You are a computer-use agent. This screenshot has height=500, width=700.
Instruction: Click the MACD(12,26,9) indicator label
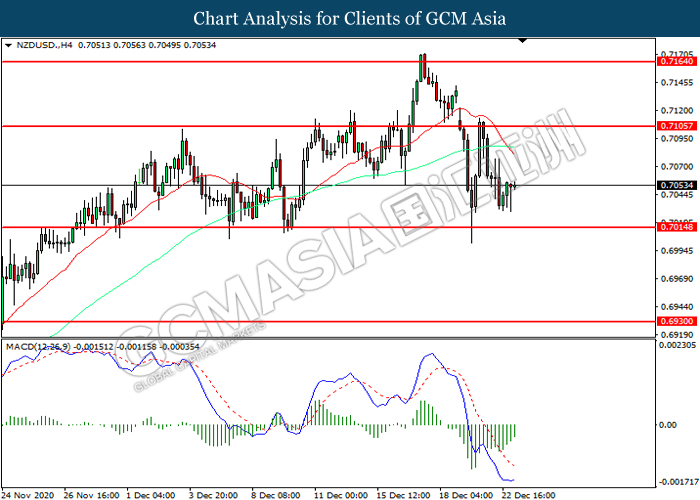click(x=38, y=347)
